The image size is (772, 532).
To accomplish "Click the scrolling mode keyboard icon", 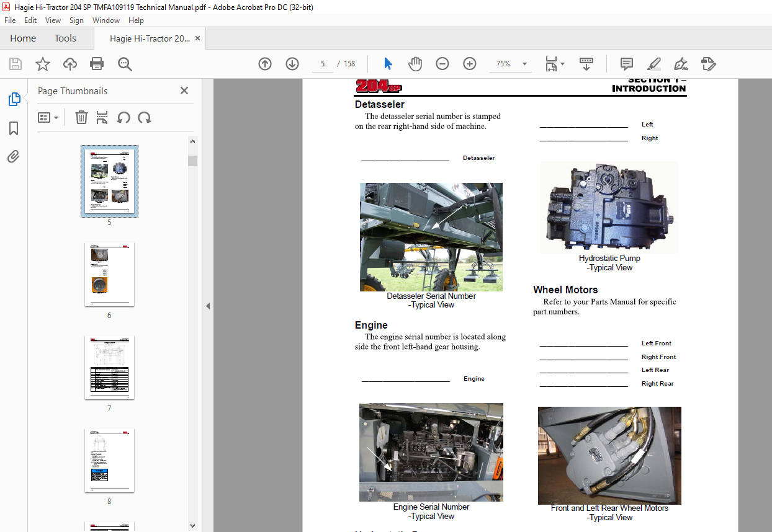I will point(586,64).
